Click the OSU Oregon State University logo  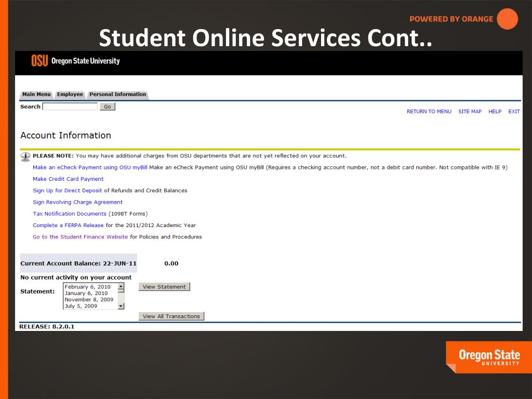click(x=75, y=61)
